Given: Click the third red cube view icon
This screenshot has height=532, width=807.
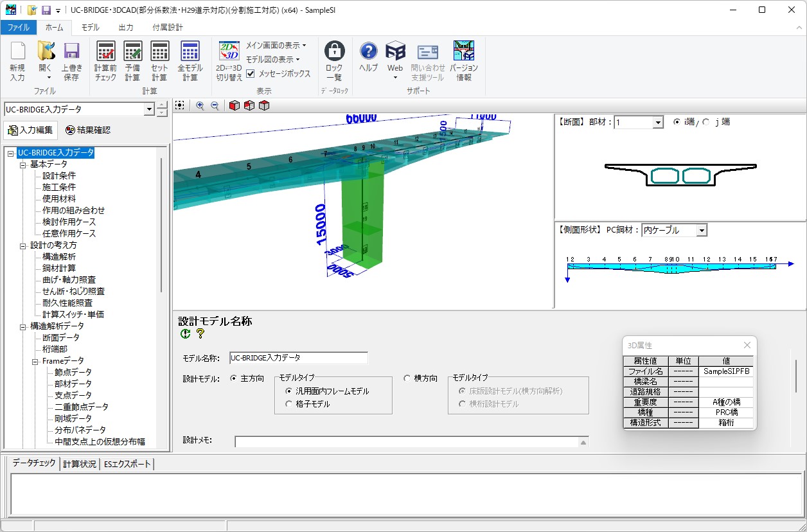Looking at the screenshot, I should point(264,106).
